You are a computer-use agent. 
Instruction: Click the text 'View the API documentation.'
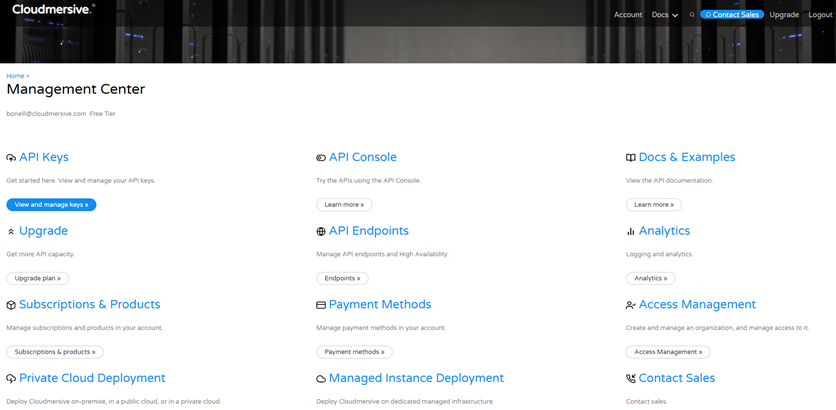(x=669, y=181)
